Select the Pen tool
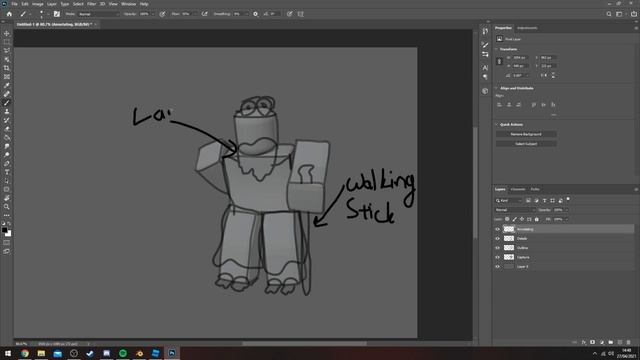This screenshot has height=360, width=640. tap(7, 163)
